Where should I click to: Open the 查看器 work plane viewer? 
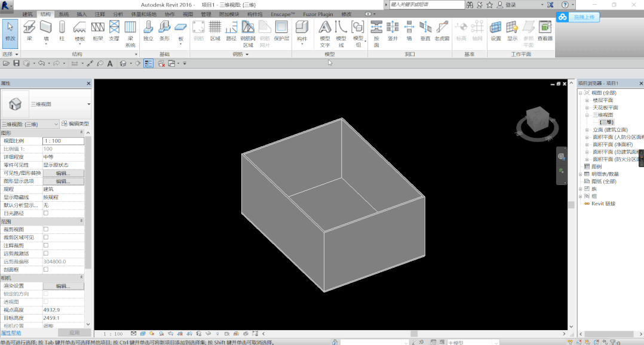545,31
